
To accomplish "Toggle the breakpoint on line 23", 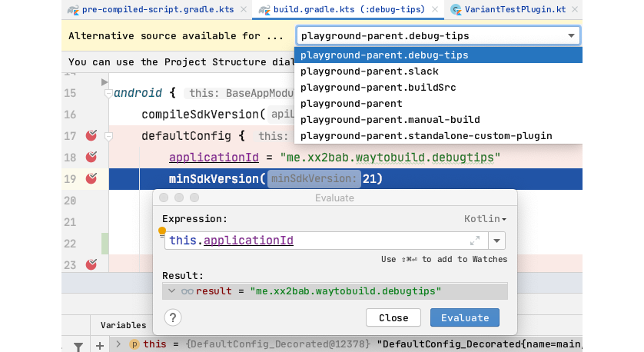I will [91, 264].
